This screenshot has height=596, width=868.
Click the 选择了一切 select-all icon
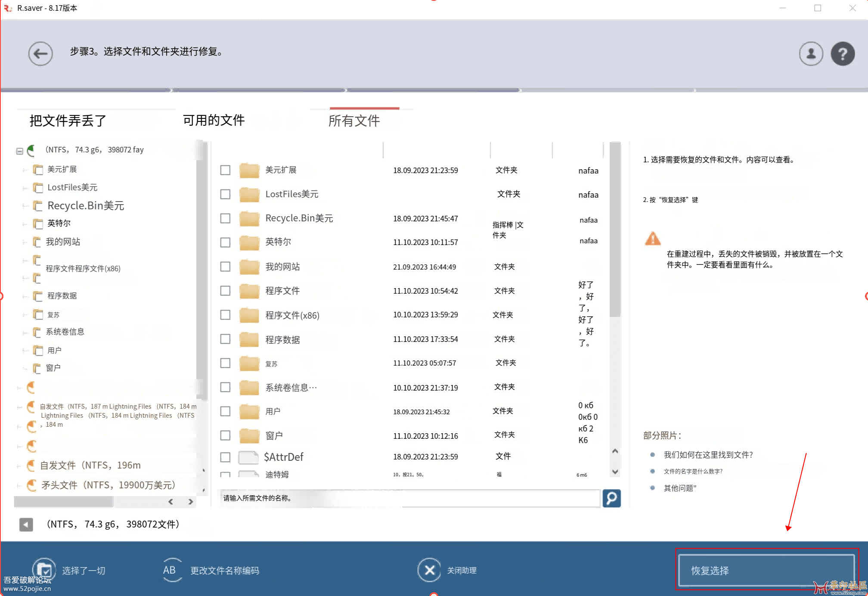pyautogui.click(x=44, y=570)
